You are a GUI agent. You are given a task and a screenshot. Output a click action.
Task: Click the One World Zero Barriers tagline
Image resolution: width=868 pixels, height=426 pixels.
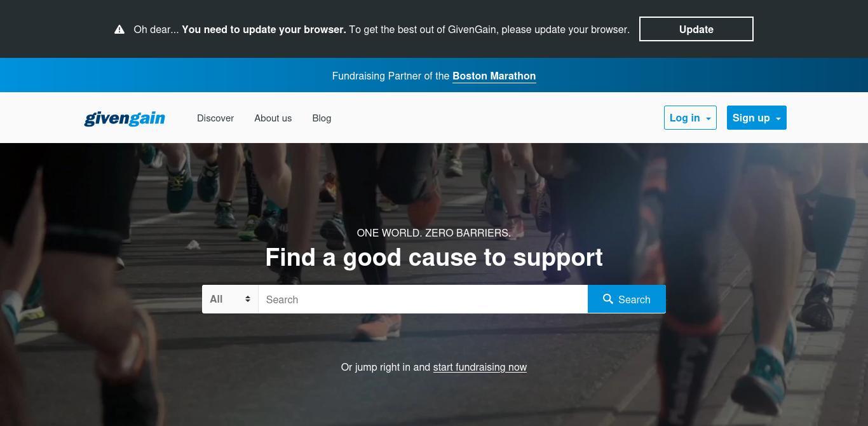tap(434, 233)
